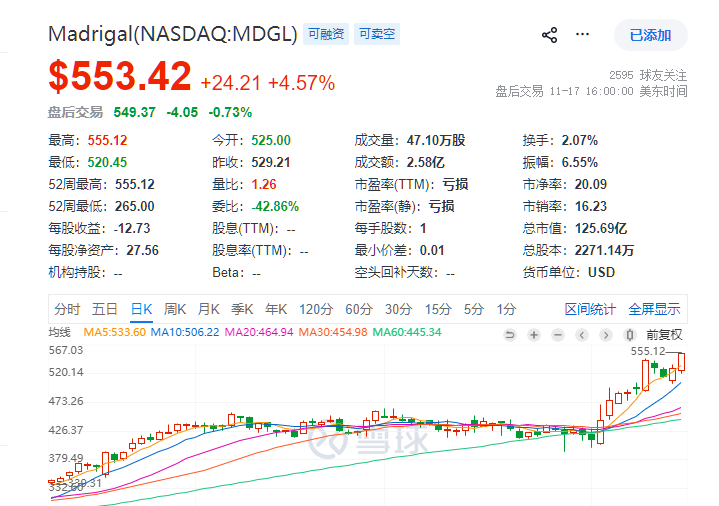Click the latest red candlestick on chart
This screenshot has height=506, width=719.
682,362
